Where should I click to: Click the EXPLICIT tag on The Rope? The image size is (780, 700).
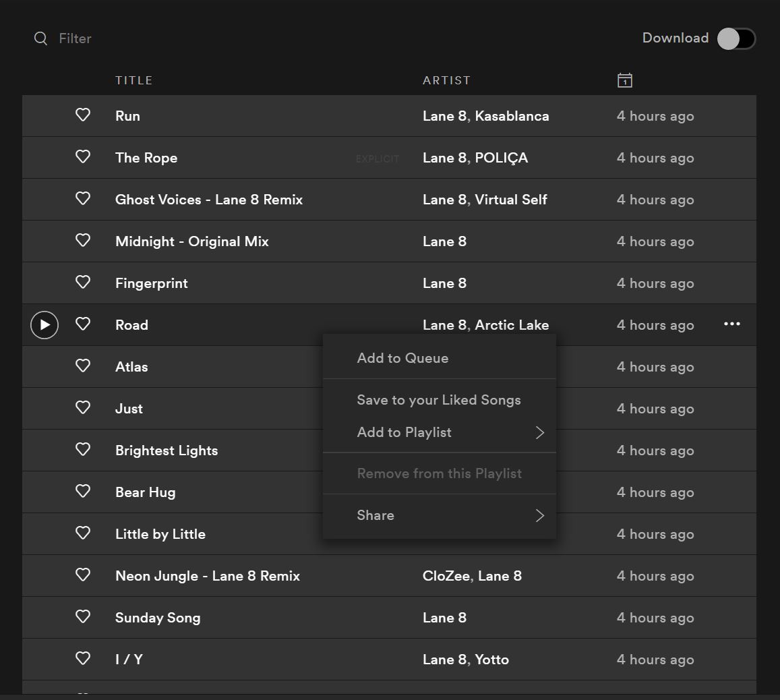click(x=378, y=158)
